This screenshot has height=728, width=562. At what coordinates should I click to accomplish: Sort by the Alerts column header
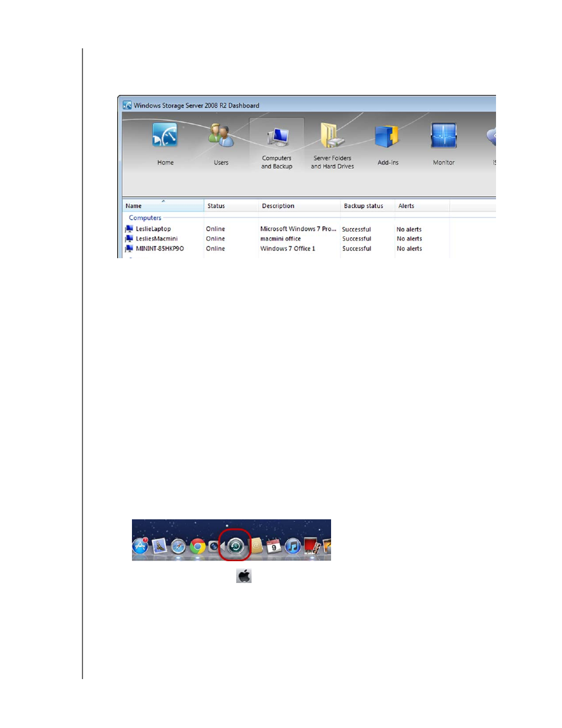click(x=422, y=206)
